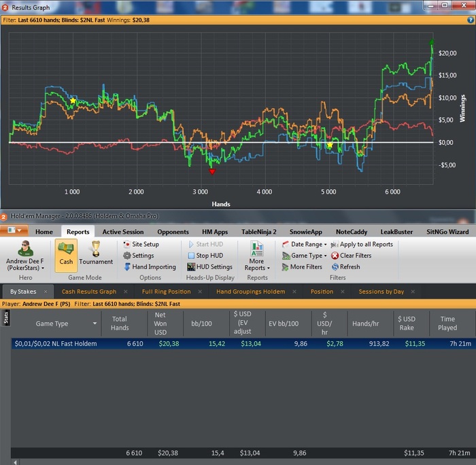Open the NoteCaddy tab
Image resolution: width=476 pixels, height=465 pixels.
point(352,232)
